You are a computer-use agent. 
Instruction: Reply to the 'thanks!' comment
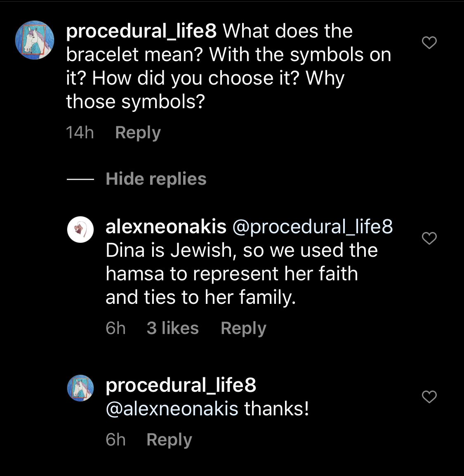[x=169, y=440]
